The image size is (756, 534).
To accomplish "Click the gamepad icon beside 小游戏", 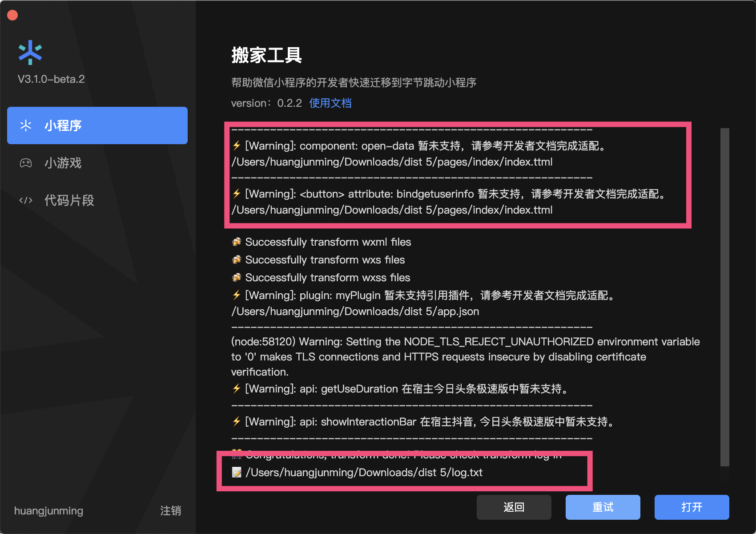I will tap(26, 163).
